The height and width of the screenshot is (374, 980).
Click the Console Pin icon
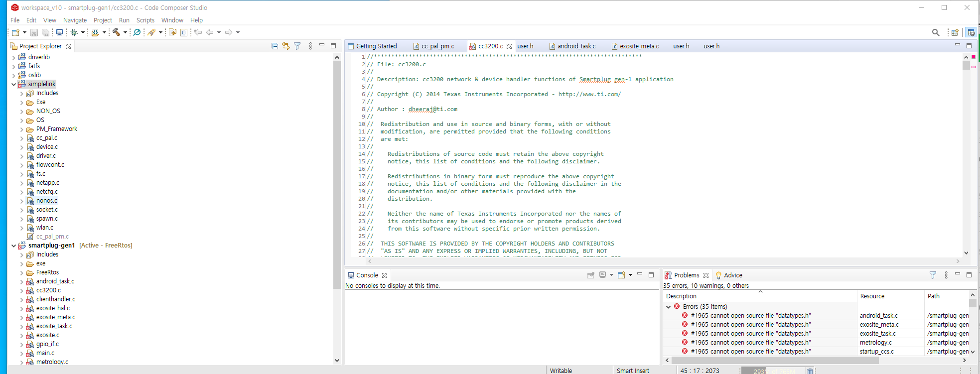(x=591, y=275)
